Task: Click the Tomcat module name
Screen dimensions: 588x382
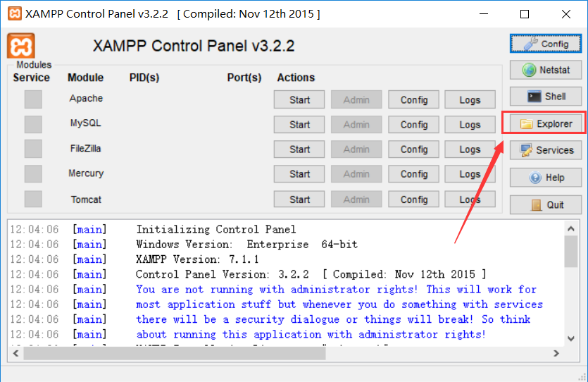Action: pyautogui.click(x=86, y=199)
